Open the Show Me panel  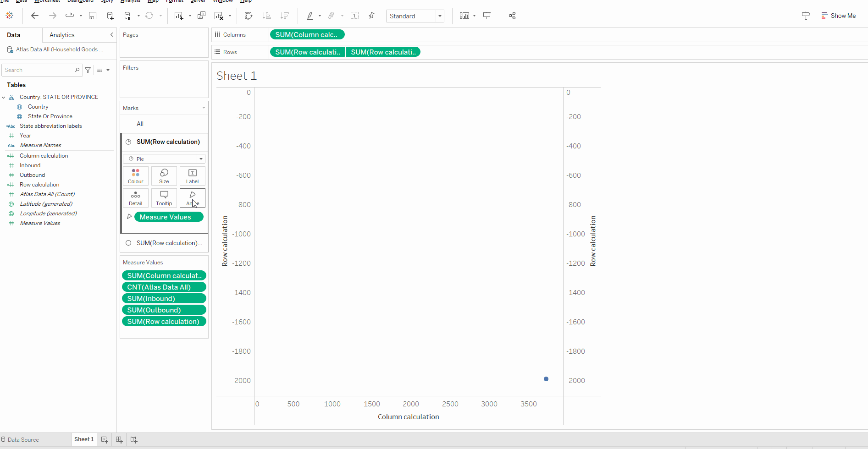tap(839, 16)
